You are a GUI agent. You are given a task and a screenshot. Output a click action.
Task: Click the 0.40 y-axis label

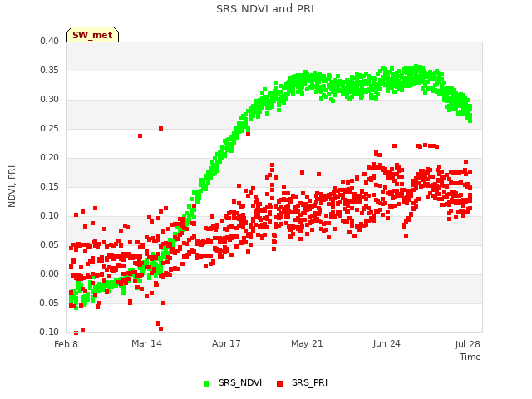coord(50,41)
